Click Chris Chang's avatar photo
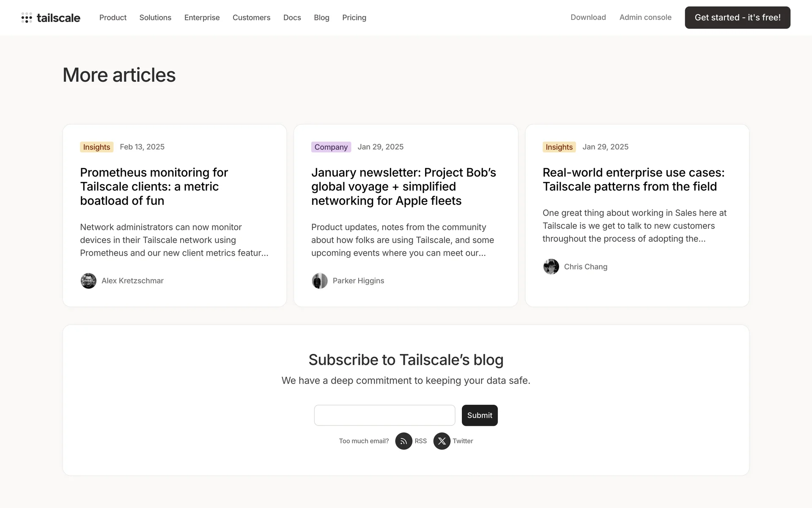Screen dimensions: 812x508 (x=551, y=267)
